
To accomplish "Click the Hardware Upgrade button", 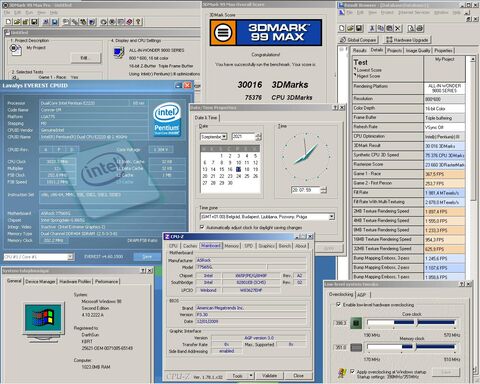I will (x=407, y=40).
